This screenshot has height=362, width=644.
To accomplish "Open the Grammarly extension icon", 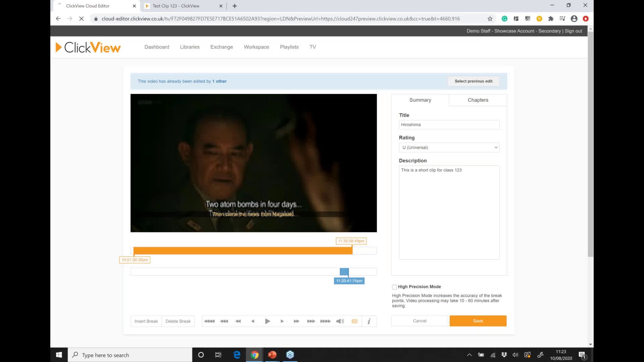I will pyautogui.click(x=504, y=19).
